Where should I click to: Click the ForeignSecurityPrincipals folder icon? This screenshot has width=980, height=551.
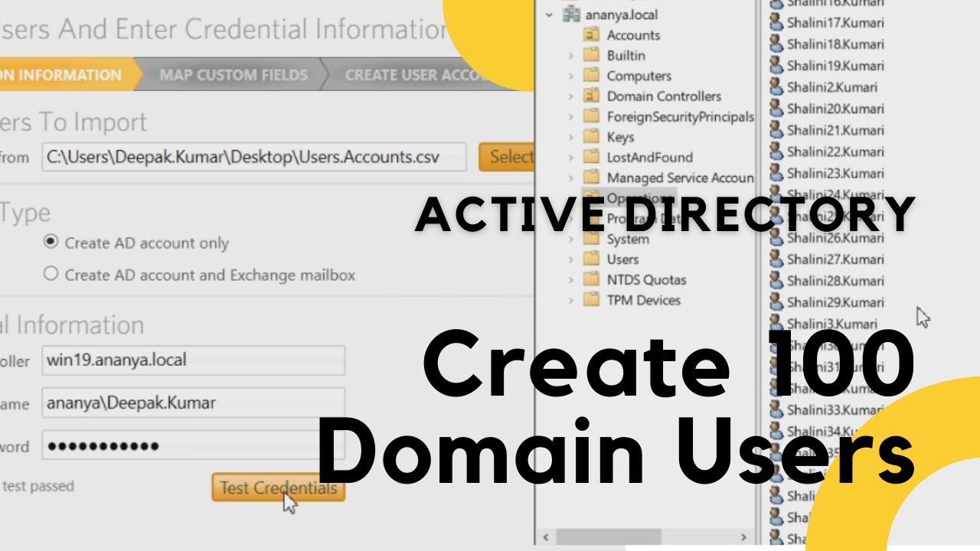[591, 116]
